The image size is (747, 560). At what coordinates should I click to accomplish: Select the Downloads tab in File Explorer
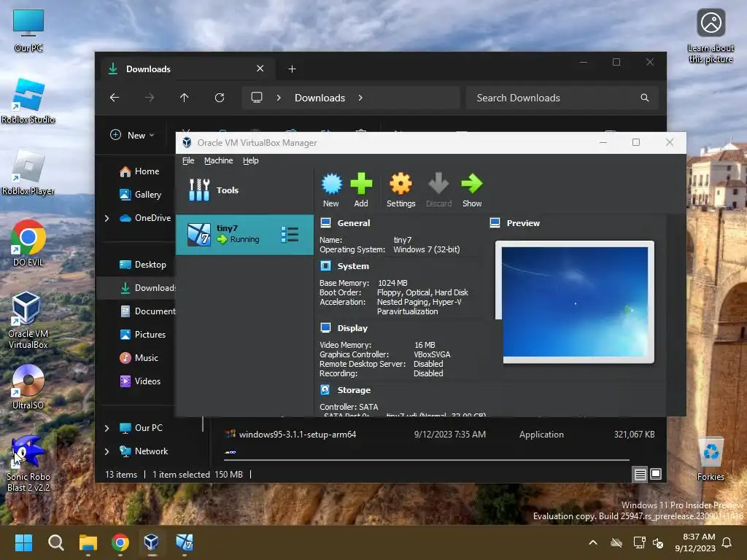point(187,69)
